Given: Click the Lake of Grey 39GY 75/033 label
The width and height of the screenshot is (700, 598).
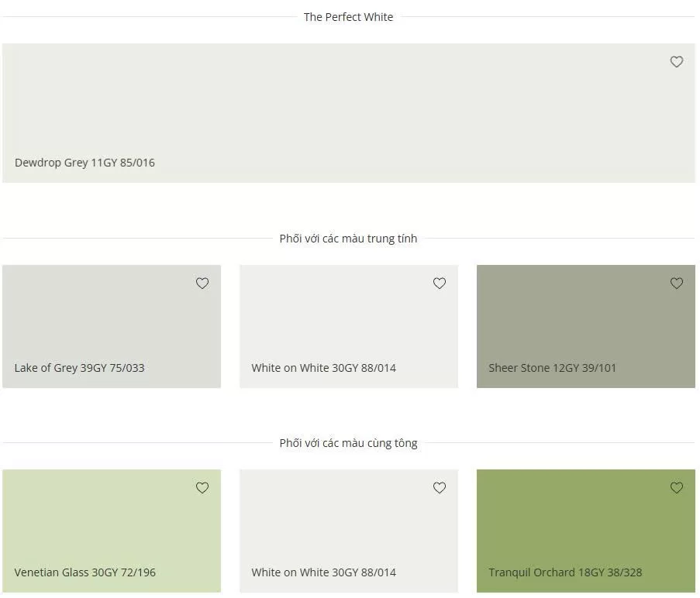Looking at the screenshot, I should pos(80,368).
